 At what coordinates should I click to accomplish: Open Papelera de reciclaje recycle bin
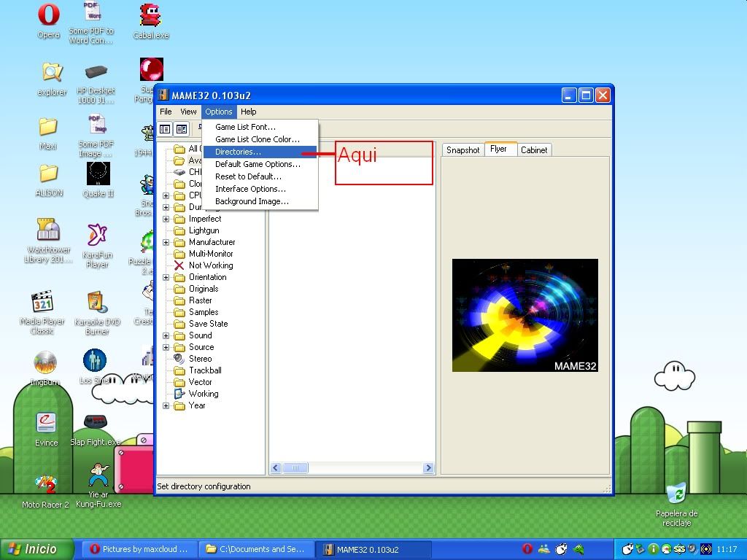pos(676,505)
